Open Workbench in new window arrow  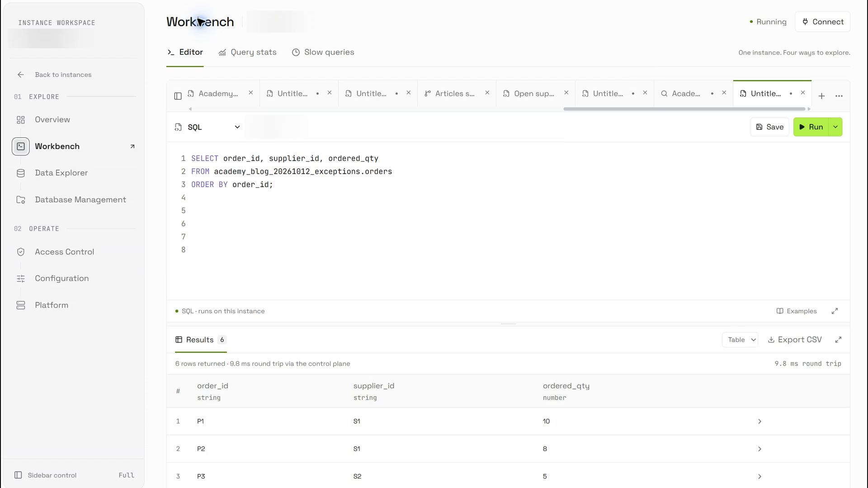(x=132, y=146)
